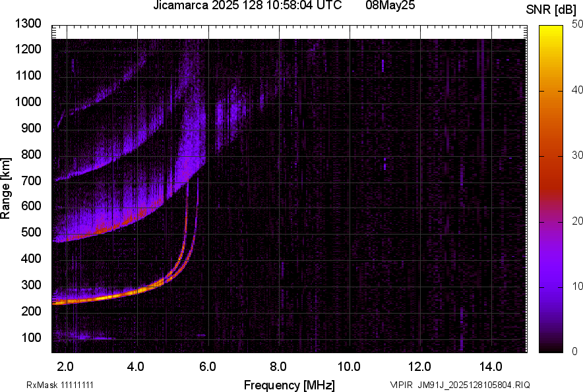The width and height of the screenshot is (583, 392).
Task: Click the 'VIPIR' footer label
Action: 401,385
